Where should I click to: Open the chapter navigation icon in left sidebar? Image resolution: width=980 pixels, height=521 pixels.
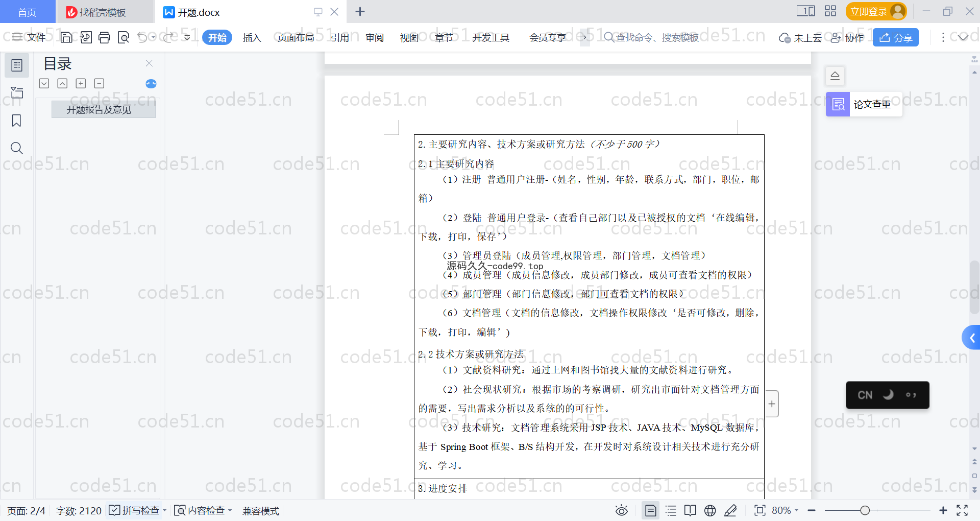[17, 93]
